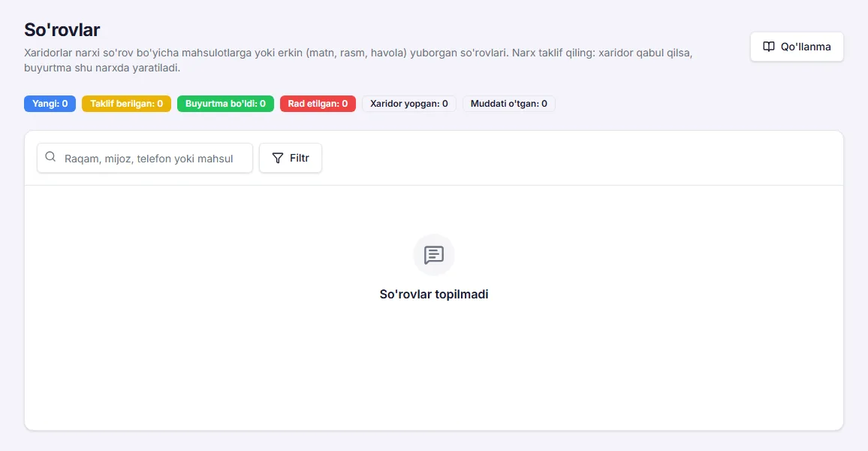The height and width of the screenshot is (451, 868).
Task: Choose the Buyurtma bo'ldi: 0 badge
Action: point(225,104)
